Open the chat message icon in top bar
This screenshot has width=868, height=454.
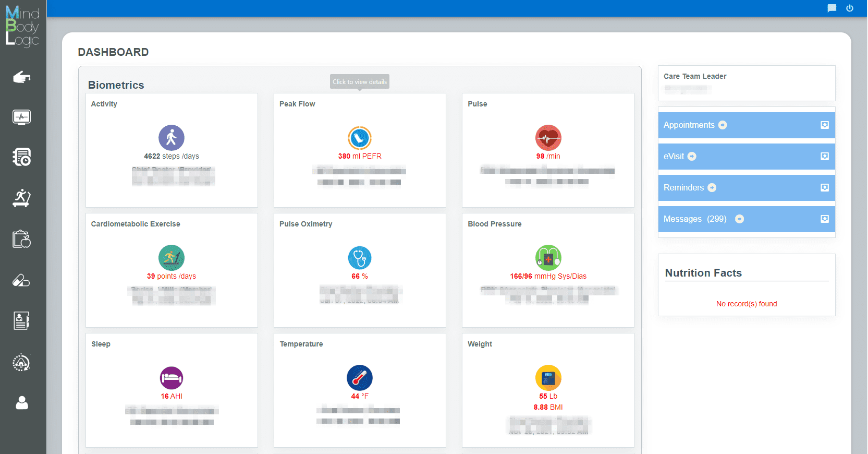(x=832, y=8)
